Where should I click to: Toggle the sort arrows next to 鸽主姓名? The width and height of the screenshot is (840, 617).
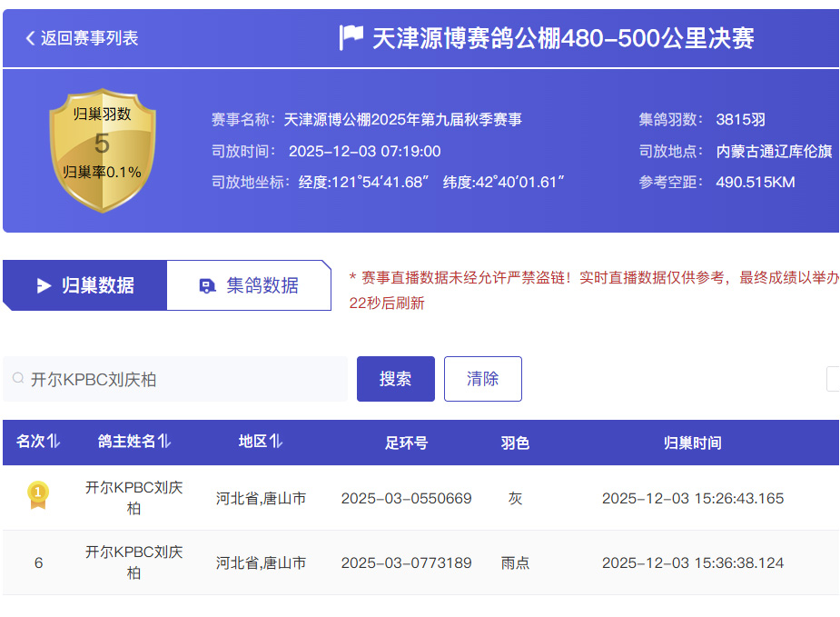[164, 442]
